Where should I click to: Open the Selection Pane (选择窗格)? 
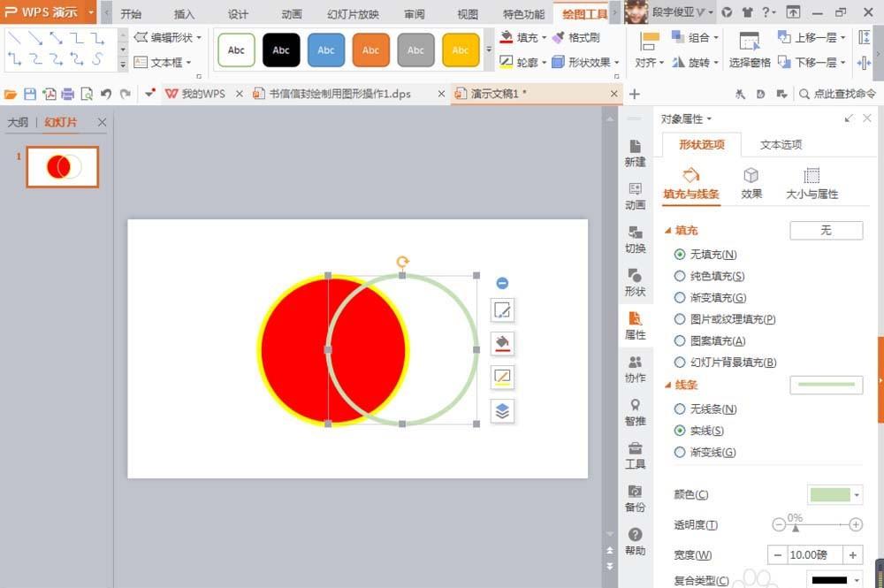coord(749,63)
